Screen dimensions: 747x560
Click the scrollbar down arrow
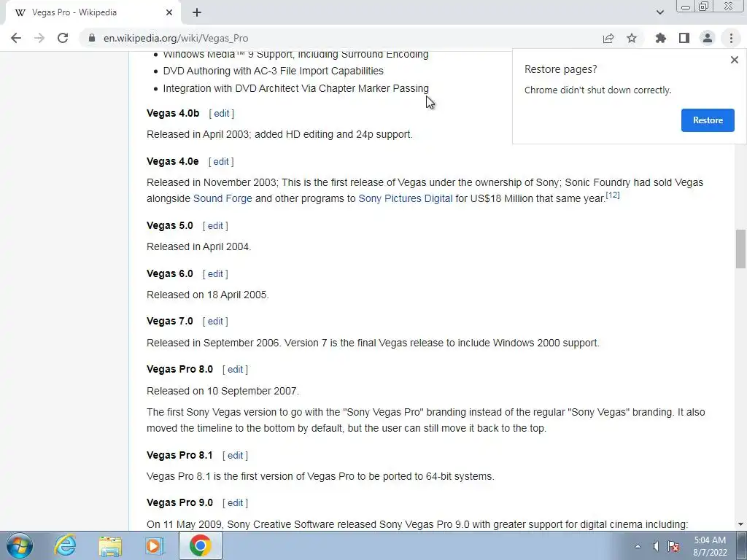[740, 524]
